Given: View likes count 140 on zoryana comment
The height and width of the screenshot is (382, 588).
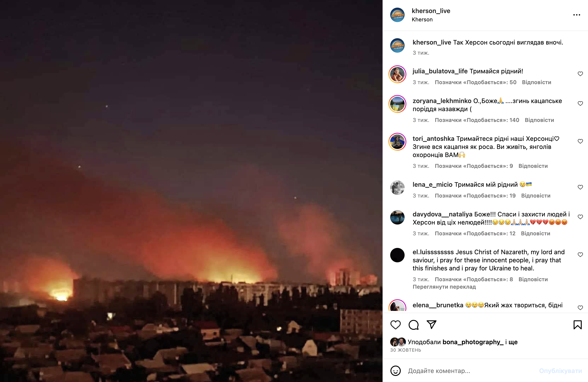Looking at the screenshot, I should point(477,120).
